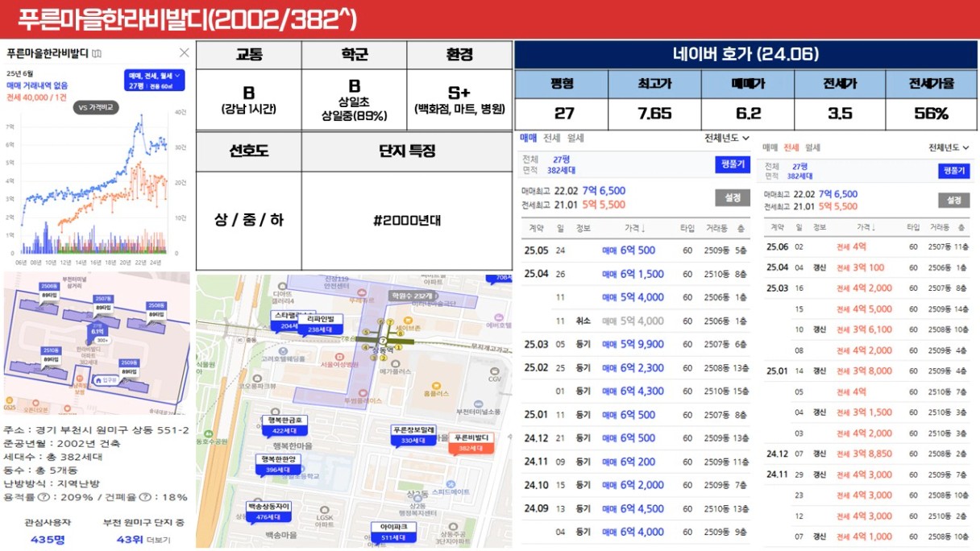The width and height of the screenshot is (980, 551).
Task: Switch to 전세 tab in left listing panel
Action: [552, 139]
